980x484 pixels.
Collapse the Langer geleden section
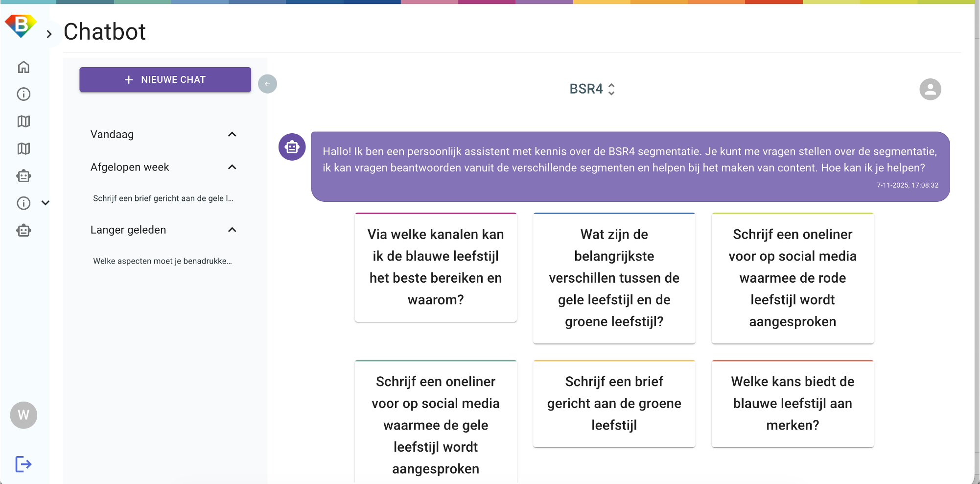tap(232, 230)
